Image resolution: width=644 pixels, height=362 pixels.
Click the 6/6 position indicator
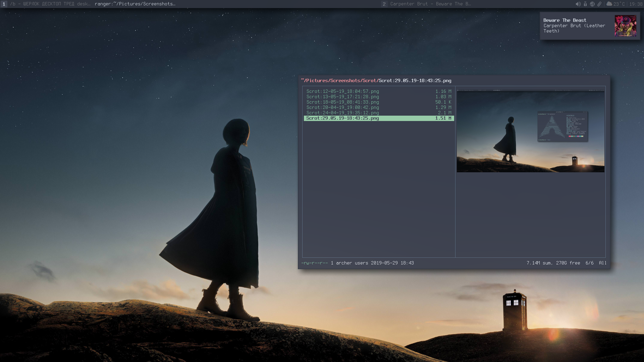click(589, 263)
